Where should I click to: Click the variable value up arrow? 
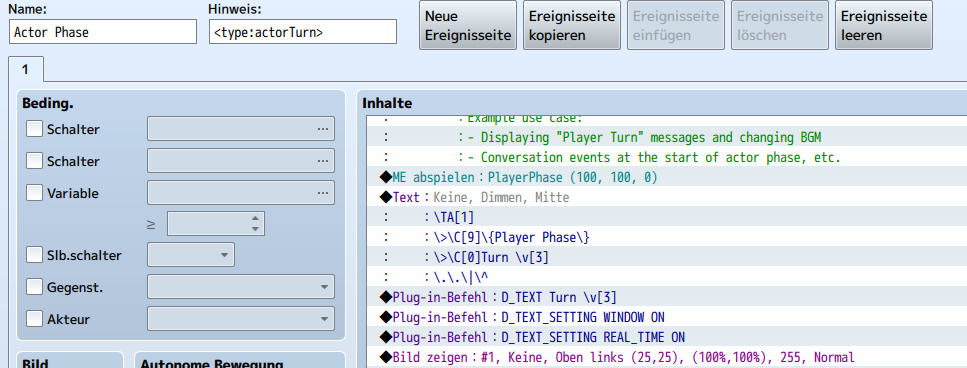pyautogui.click(x=255, y=218)
